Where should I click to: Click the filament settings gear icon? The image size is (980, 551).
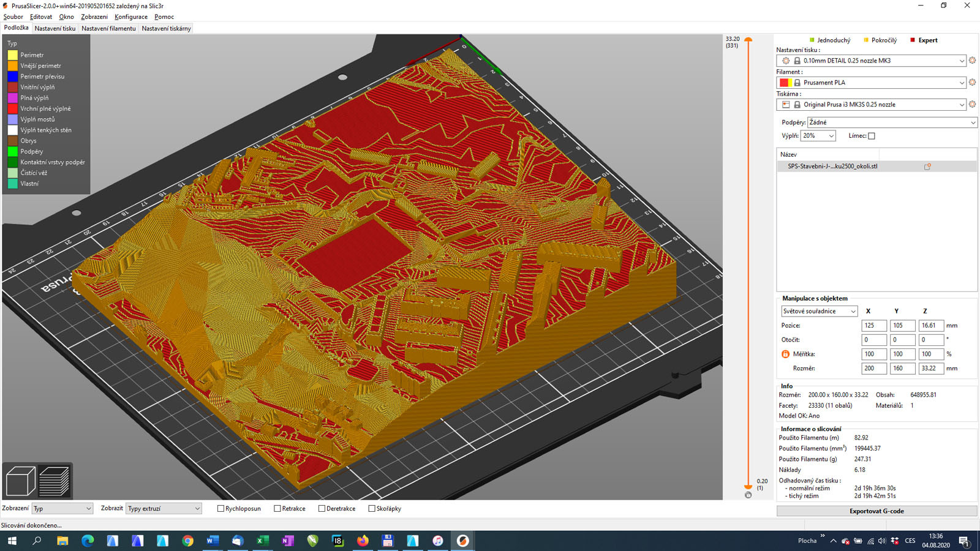972,83
